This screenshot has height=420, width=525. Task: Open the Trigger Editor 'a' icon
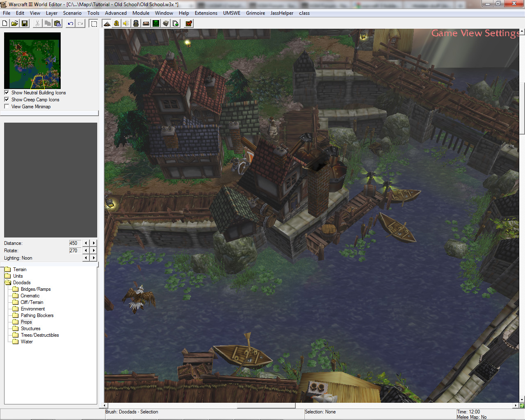(x=116, y=23)
